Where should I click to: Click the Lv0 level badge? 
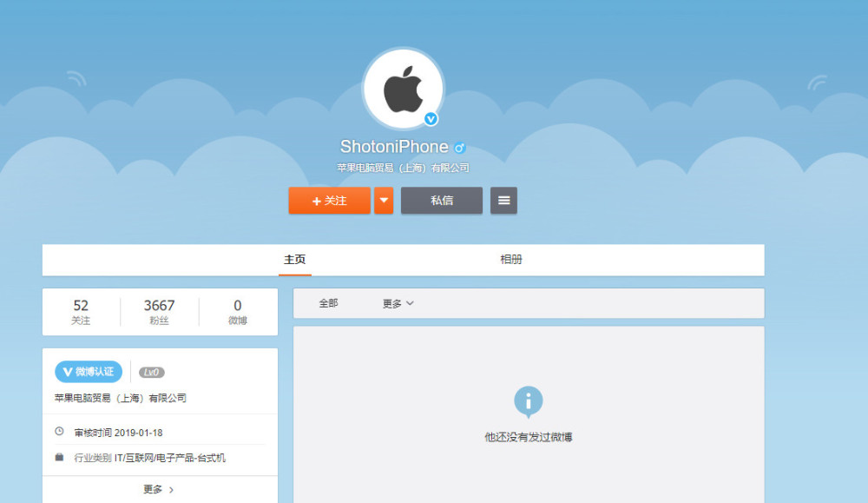(x=151, y=373)
